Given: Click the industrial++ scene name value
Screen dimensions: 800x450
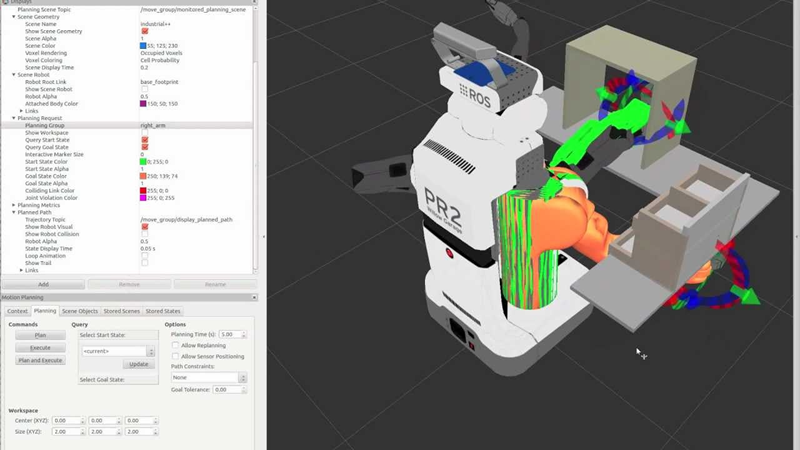Looking at the screenshot, I should [x=155, y=24].
